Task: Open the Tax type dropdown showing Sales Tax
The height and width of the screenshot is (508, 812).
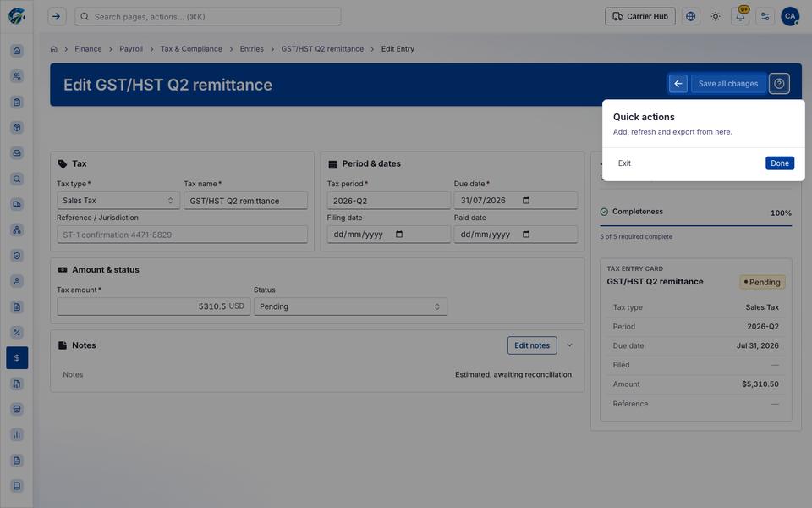Action: 118,201
